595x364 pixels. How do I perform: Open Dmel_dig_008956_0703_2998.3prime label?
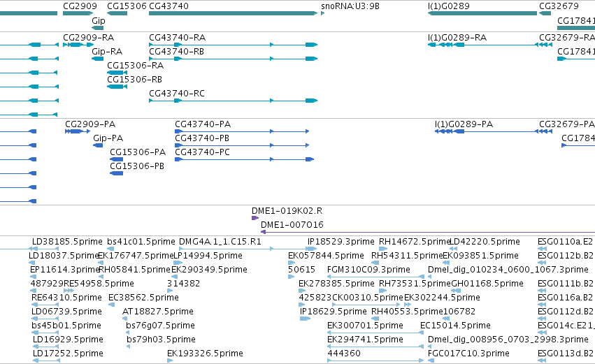(508, 340)
